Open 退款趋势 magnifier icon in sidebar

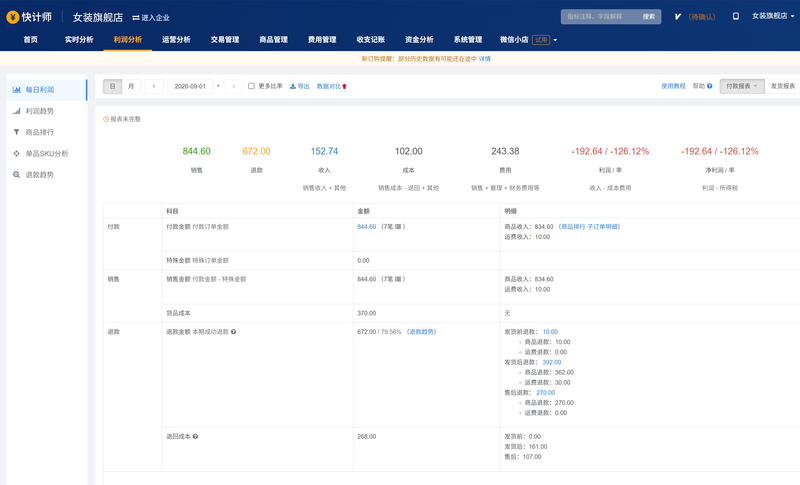(16, 174)
